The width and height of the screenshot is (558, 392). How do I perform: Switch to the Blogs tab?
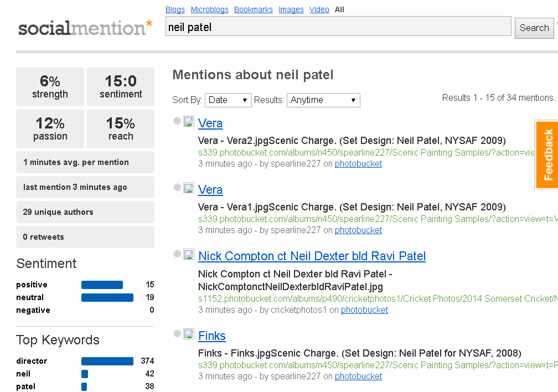pyautogui.click(x=175, y=9)
